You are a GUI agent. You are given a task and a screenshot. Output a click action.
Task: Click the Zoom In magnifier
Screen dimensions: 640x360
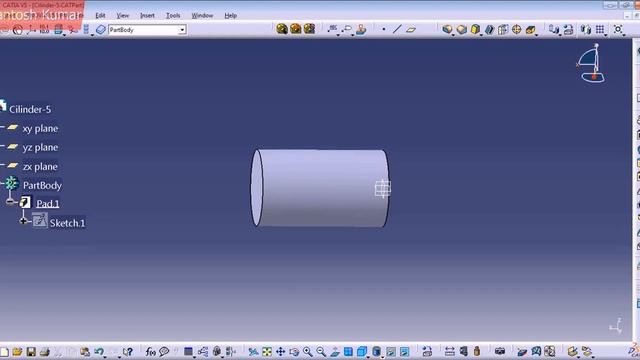[307, 351]
